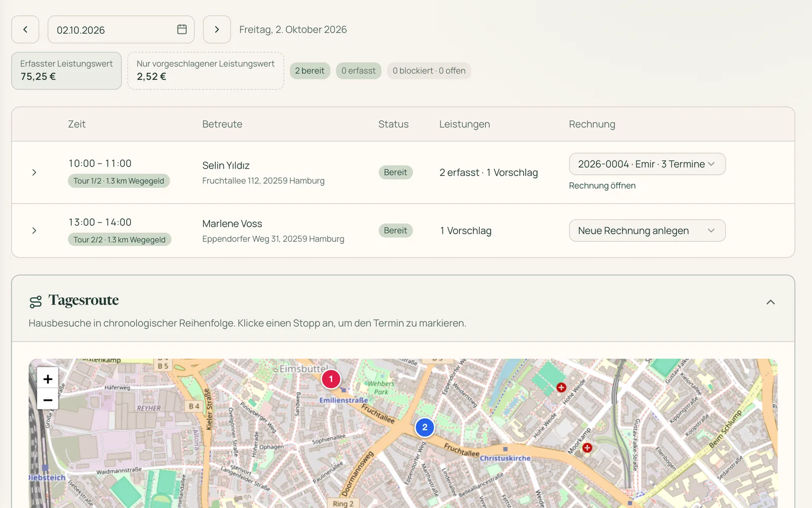
Task: Click the Tagesroute route icon
Action: pos(36,302)
